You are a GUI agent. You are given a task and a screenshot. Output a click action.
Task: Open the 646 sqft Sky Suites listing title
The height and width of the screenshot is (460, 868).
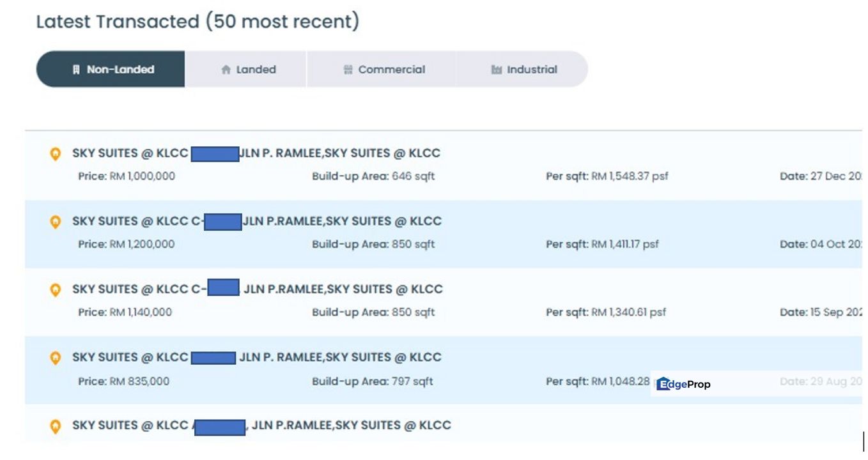click(256, 153)
